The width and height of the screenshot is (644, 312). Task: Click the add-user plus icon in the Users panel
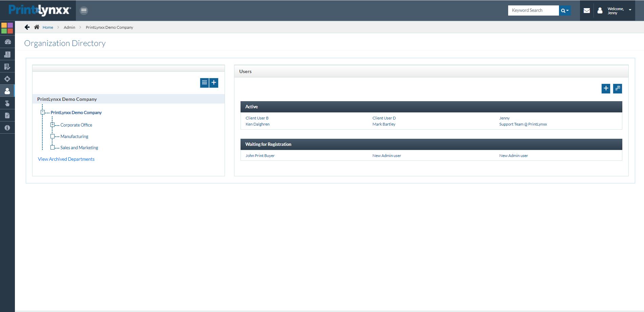coord(606,88)
